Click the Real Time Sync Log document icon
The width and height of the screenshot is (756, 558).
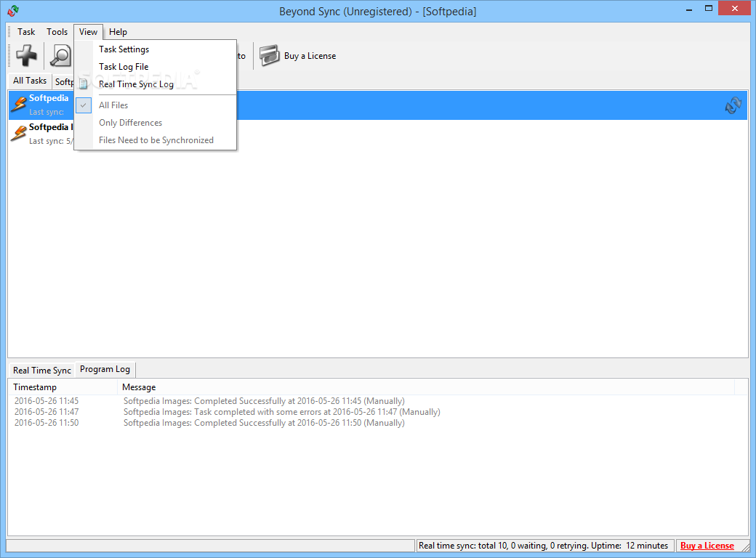coord(84,84)
